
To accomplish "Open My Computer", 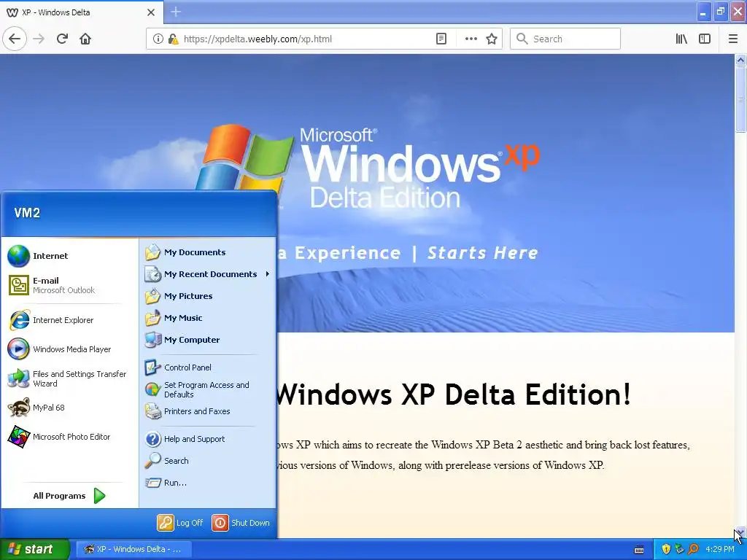I will (x=208, y=340).
